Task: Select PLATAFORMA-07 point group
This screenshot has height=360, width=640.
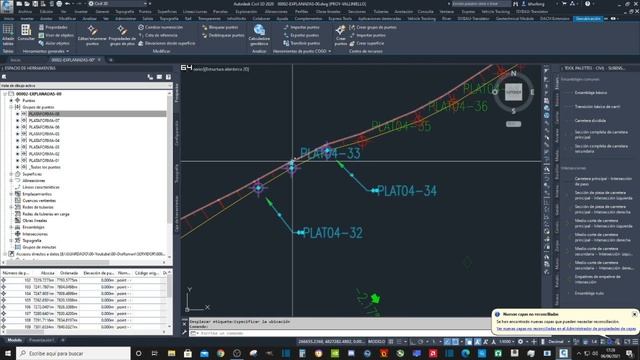Action: (44, 120)
